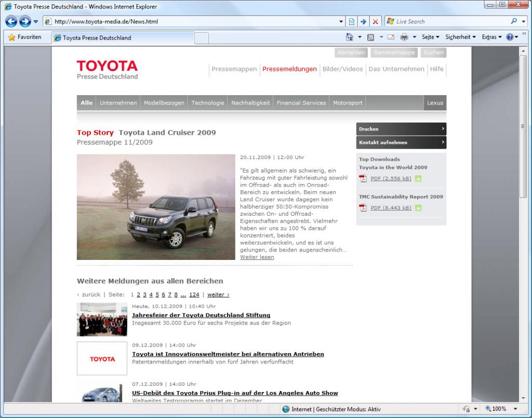Click the Go arrow next to address bar

pos(363,21)
